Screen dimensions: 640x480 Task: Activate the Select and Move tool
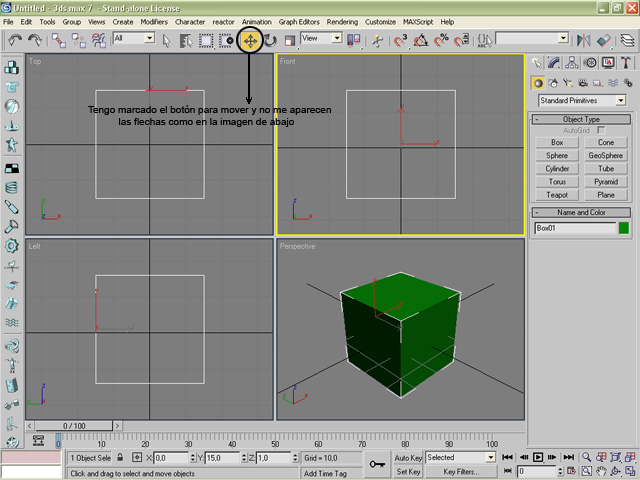click(250, 40)
